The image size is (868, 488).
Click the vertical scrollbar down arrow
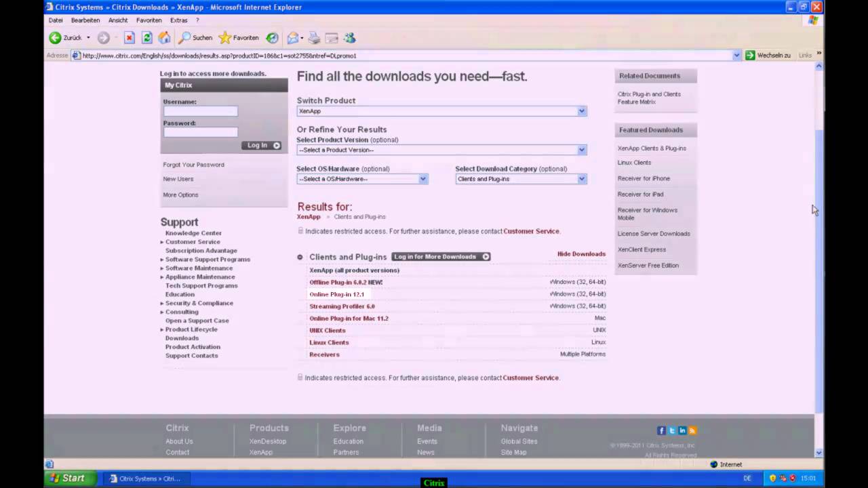coord(818,453)
